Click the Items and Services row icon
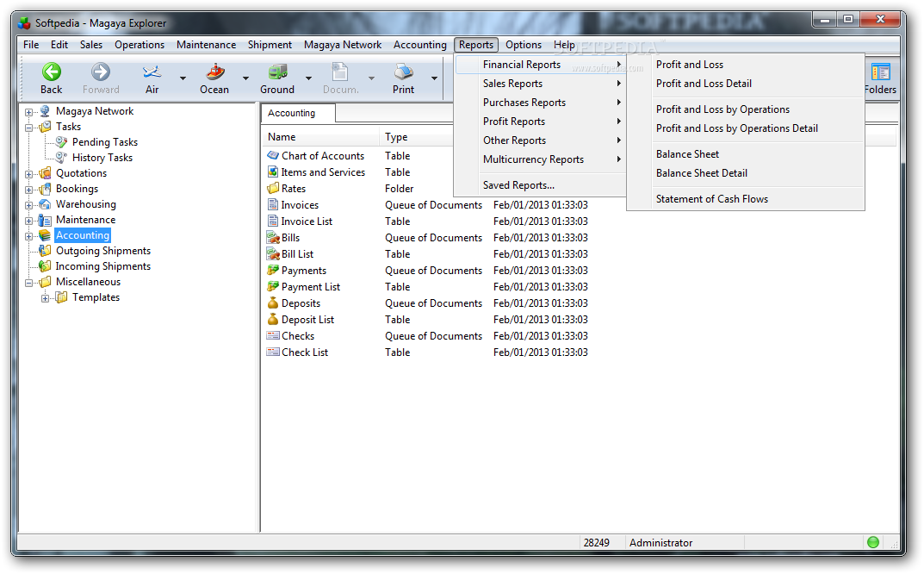924x574 pixels. click(x=273, y=172)
